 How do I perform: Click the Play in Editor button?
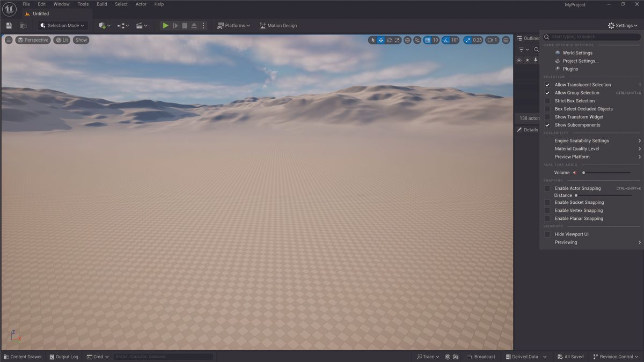pyautogui.click(x=165, y=25)
